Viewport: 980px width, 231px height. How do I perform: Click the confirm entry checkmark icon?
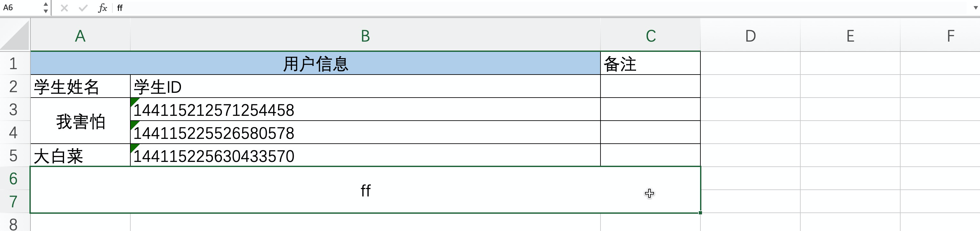coord(83,8)
